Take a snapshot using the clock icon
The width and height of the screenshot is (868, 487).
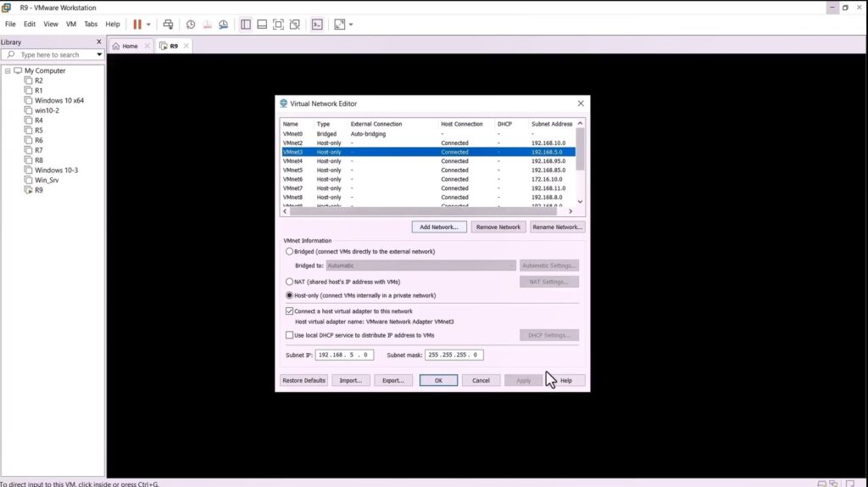(191, 25)
